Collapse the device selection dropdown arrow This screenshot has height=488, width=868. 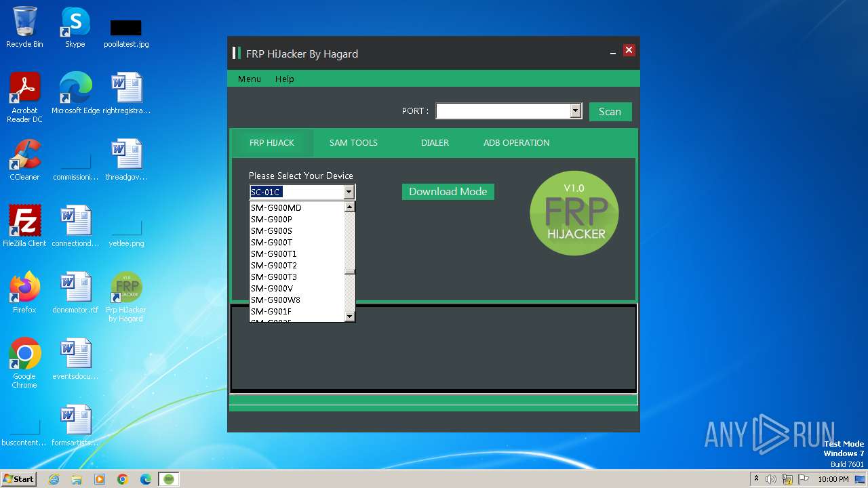[349, 192]
